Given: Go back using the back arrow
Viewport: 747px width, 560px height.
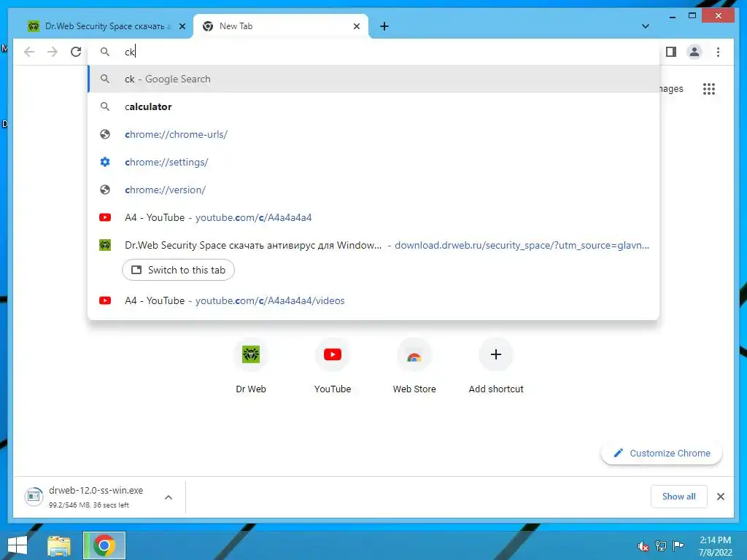Looking at the screenshot, I should (29, 52).
